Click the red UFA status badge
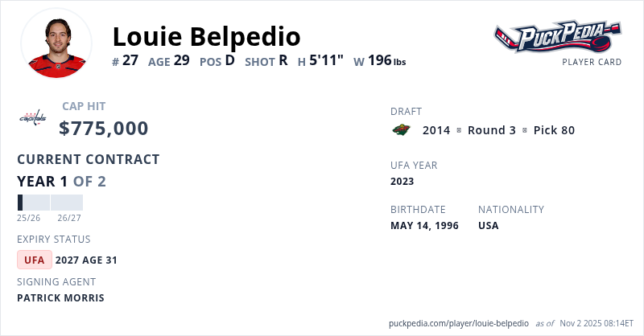644x336 pixels. click(35, 260)
